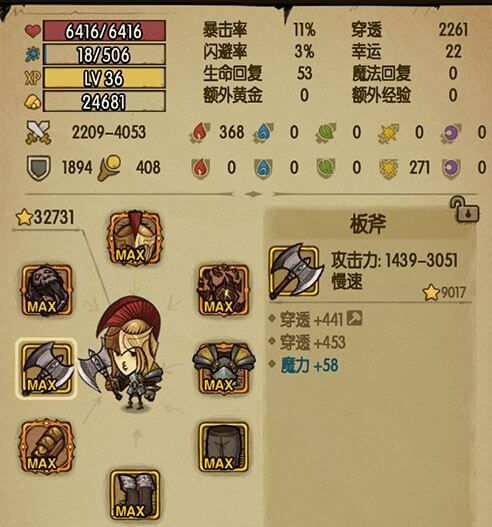
Task: Click the small icon beside 穿透 +441
Action: pos(355,318)
